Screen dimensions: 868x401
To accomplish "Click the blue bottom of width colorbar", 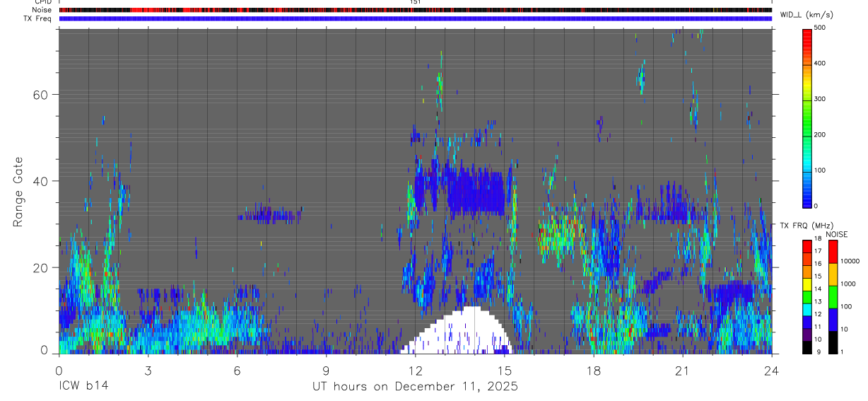I will tap(807, 198).
